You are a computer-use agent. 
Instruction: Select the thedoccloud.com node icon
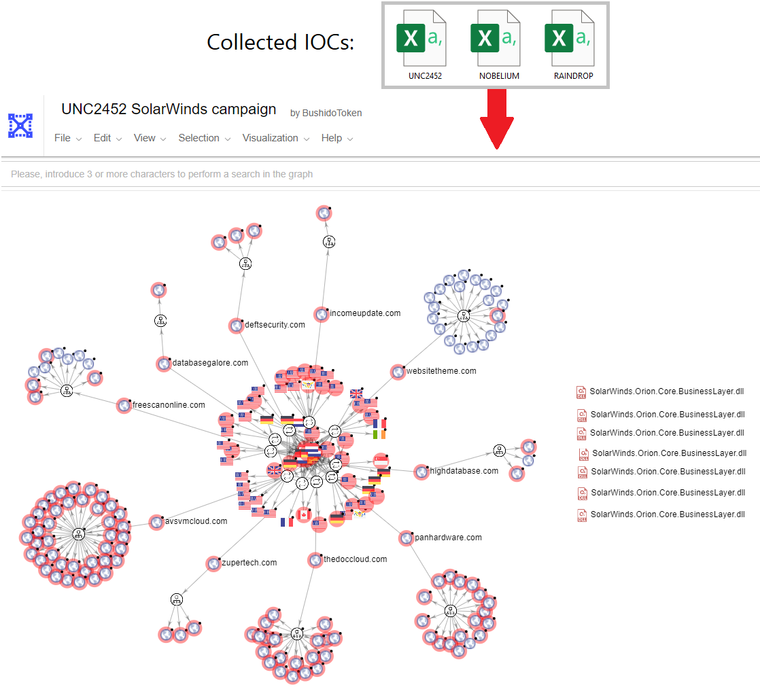pyautogui.click(x=315, y=559)
